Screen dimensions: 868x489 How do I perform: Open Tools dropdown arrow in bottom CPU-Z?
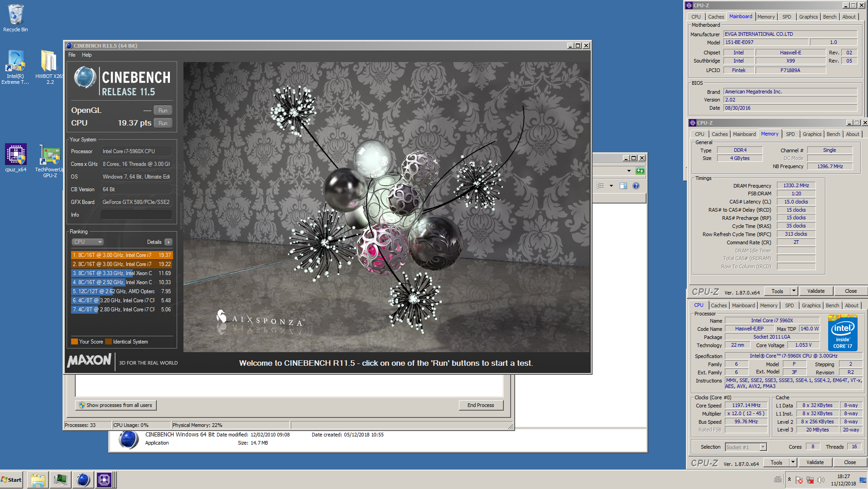coord(793,462)
